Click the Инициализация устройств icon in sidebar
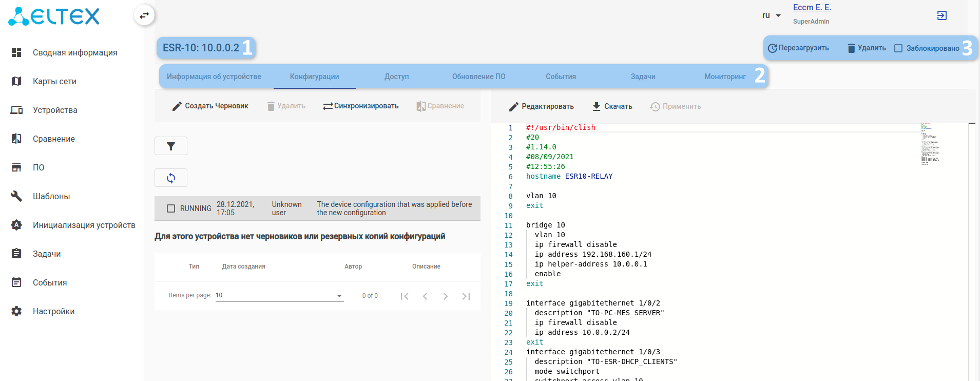Screen dimensions: 980x381 tap(16, 225)
